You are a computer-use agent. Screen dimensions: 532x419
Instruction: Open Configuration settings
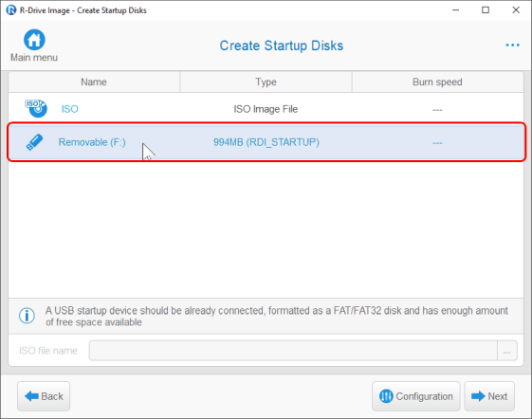point(416,396)
